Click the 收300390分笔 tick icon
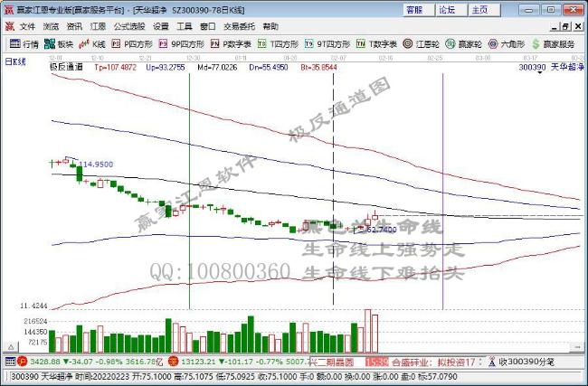The height and width of the screenshot is (386, 588). pyautogui.click(x=492, y=362)
